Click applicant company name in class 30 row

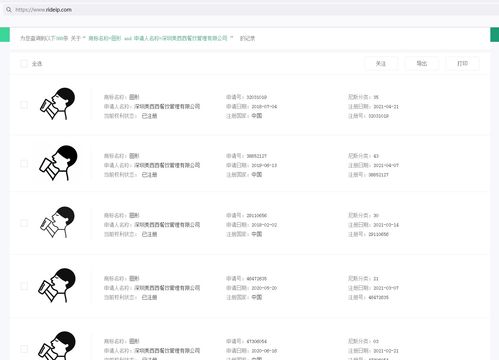167,225
